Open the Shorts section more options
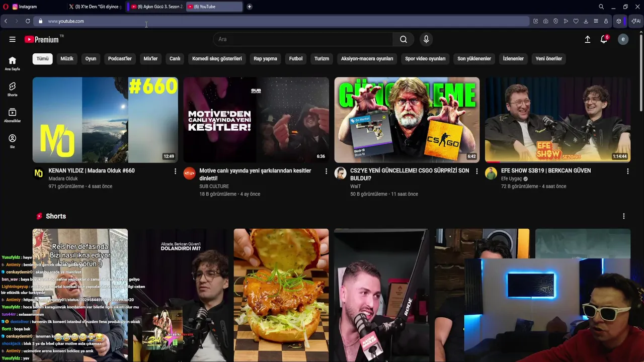 (x=623, y=216)
